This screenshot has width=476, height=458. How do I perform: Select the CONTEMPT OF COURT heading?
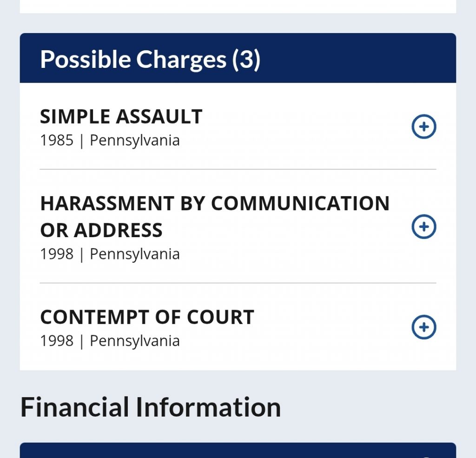(x=147, y=317)
